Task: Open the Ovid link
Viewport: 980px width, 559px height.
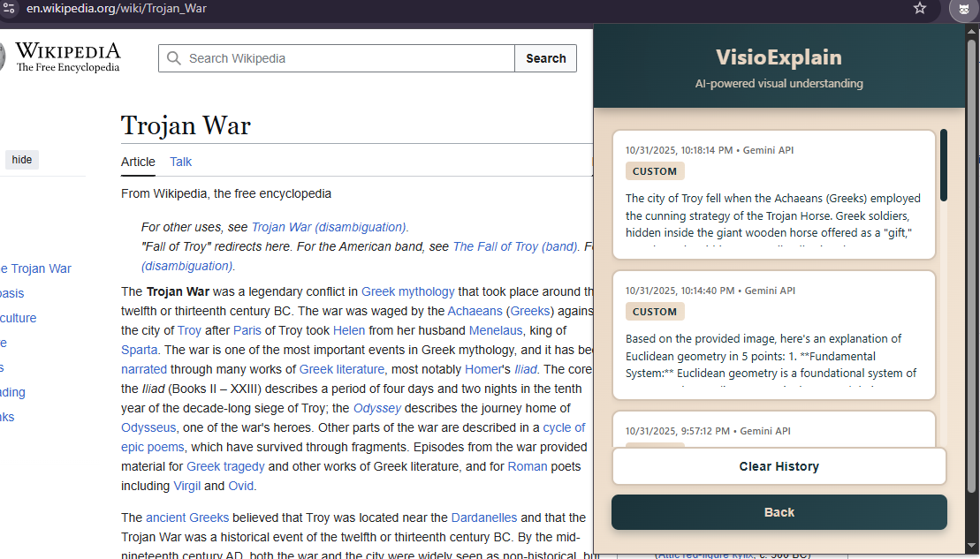Action: [x=241, y=486]
